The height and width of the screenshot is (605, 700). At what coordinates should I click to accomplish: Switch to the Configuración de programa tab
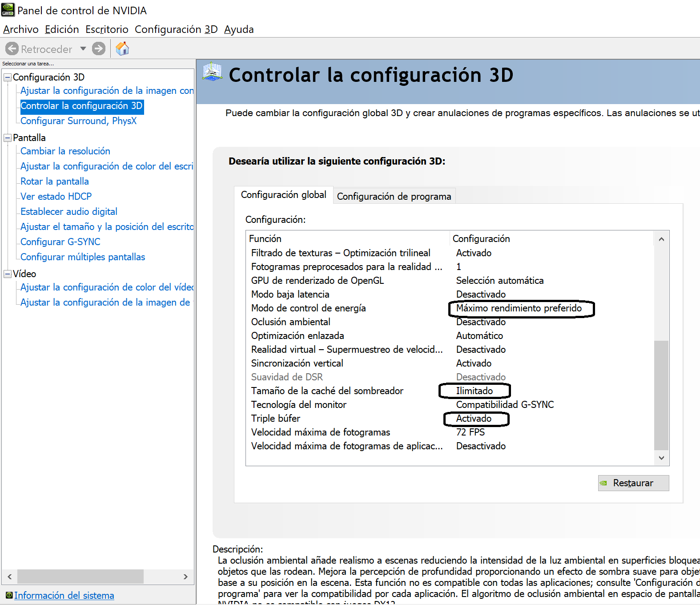point(394,197)
